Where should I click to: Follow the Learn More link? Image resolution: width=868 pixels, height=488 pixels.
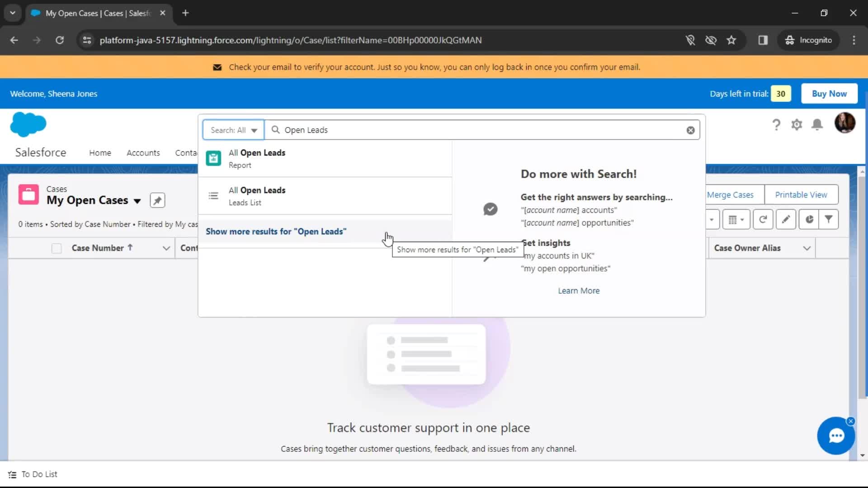[579, 291]
